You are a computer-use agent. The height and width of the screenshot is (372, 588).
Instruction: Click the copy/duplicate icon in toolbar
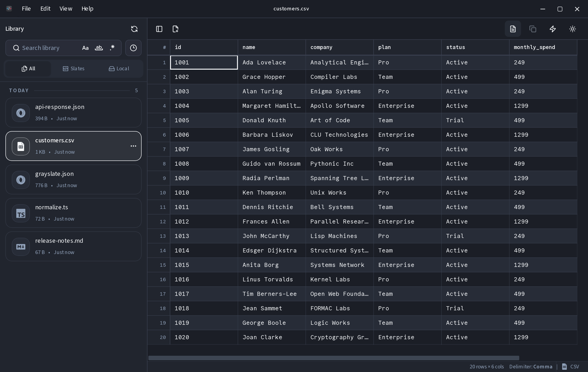533,29
